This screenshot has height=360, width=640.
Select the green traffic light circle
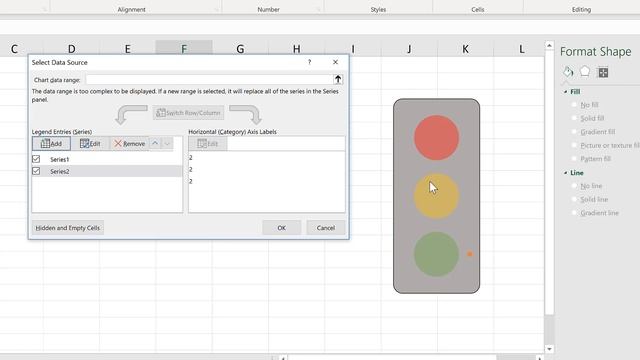(x=436, y=254)
